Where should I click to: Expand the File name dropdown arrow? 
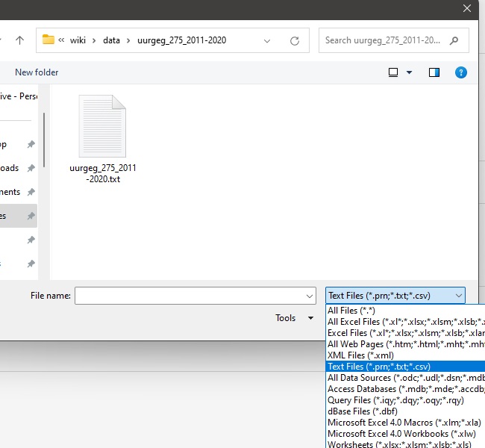point(310,296)
